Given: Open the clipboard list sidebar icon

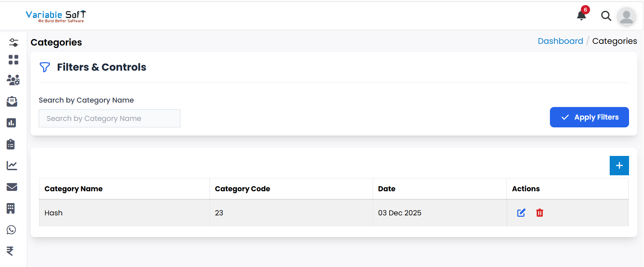Looking at the screenshot, I should 11,144.
